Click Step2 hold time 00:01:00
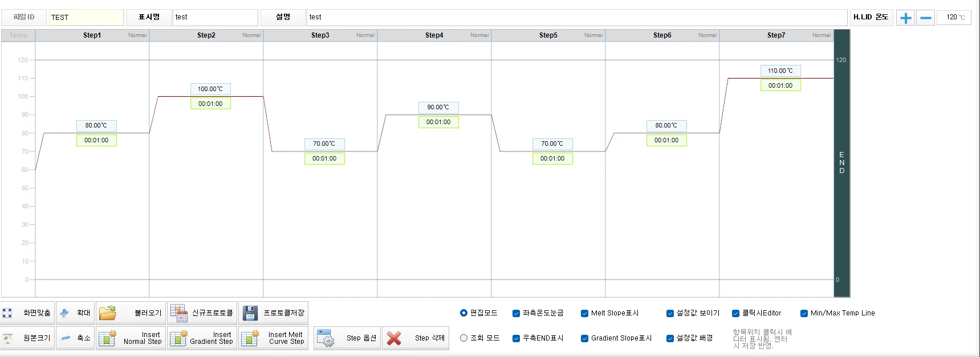Image resolution: width=980 pixels, height=357 pixels. pyautogui.click(x=210, y=104)
